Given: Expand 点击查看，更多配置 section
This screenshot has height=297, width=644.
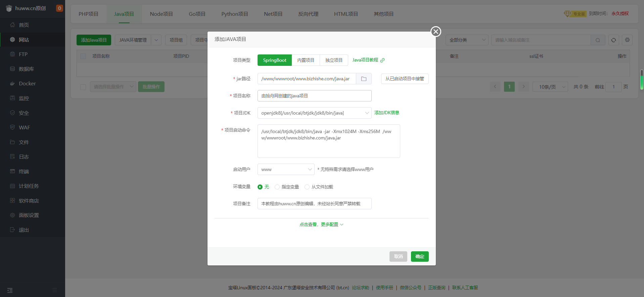Looking at the screenshot, I should 321,224.
